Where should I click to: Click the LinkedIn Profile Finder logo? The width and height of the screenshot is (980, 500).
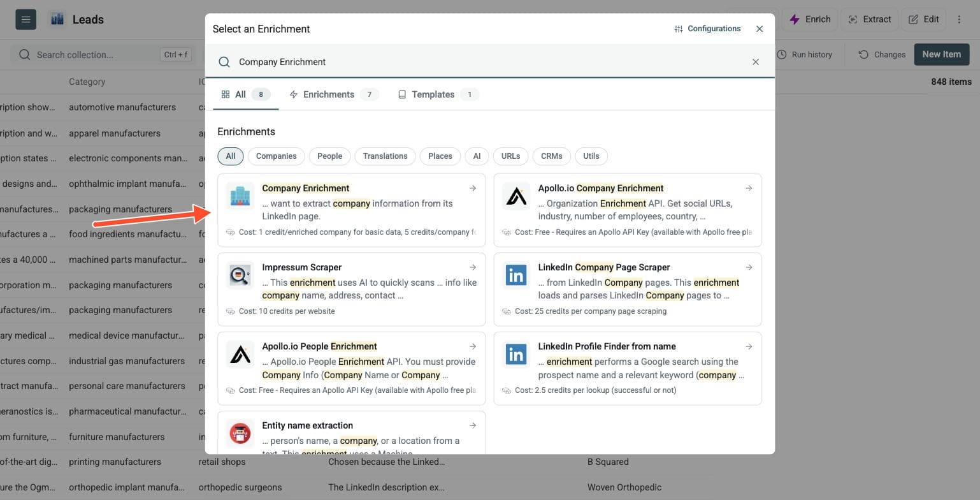tap(516, 354)
